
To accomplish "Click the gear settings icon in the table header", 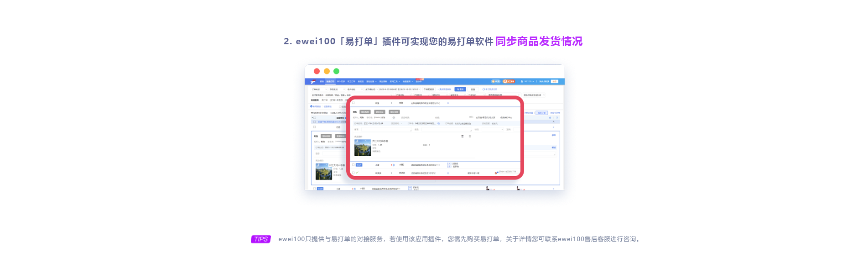I will tap(550, 118).
